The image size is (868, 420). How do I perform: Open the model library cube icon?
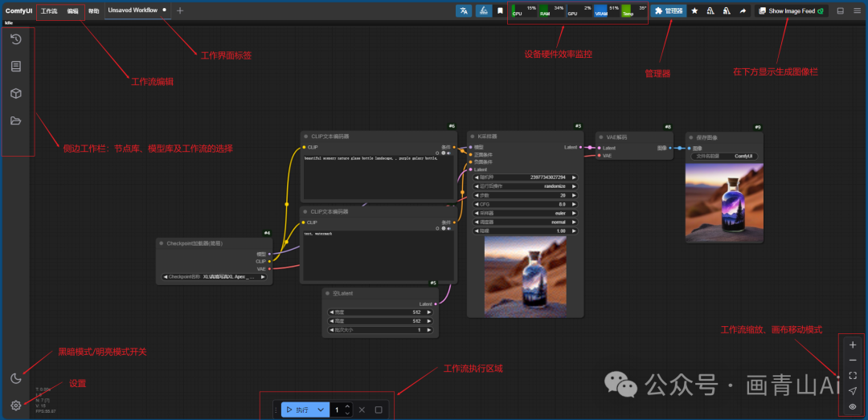point(16,93)
